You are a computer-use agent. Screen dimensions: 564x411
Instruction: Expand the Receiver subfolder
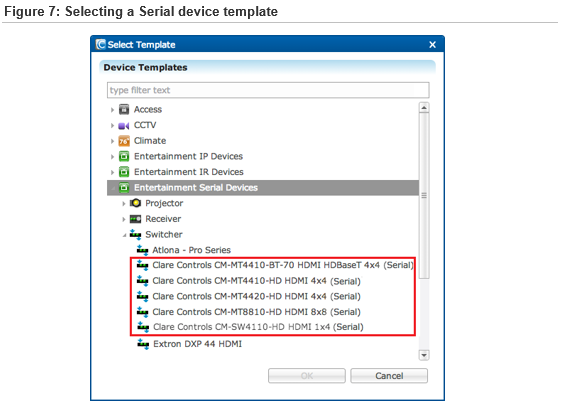[x=123, y=219]
